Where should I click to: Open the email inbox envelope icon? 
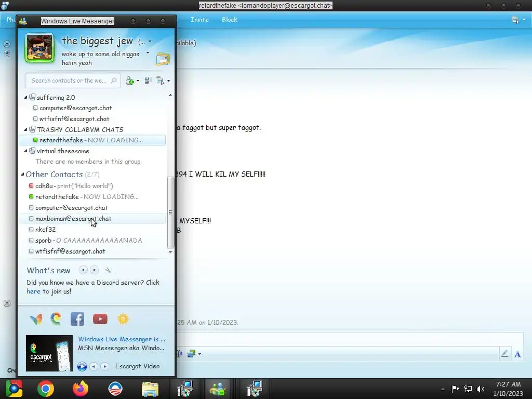point(163,59)
